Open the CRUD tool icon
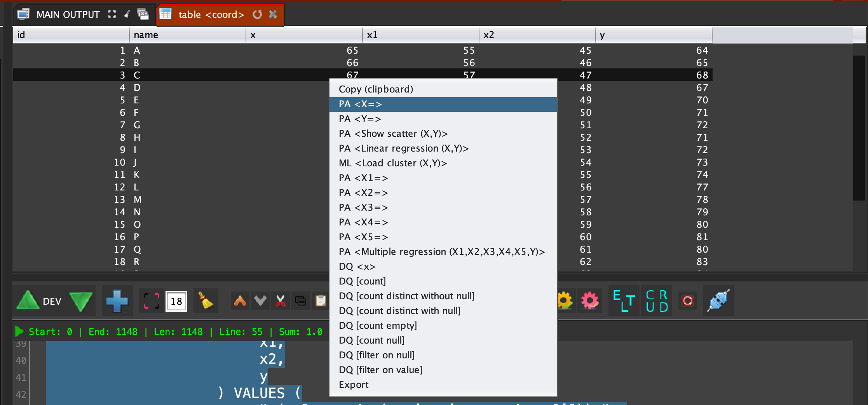The width and height of the screenshot is (868, 405). coord(657,301)
